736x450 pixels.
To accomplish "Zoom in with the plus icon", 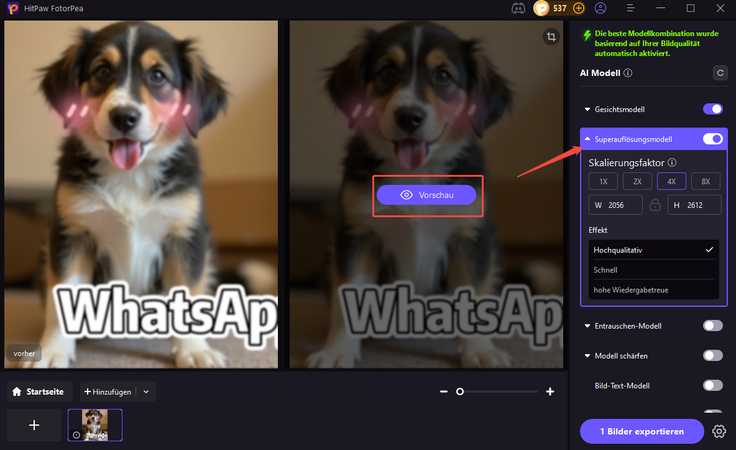I will click(x=550, y=391).
